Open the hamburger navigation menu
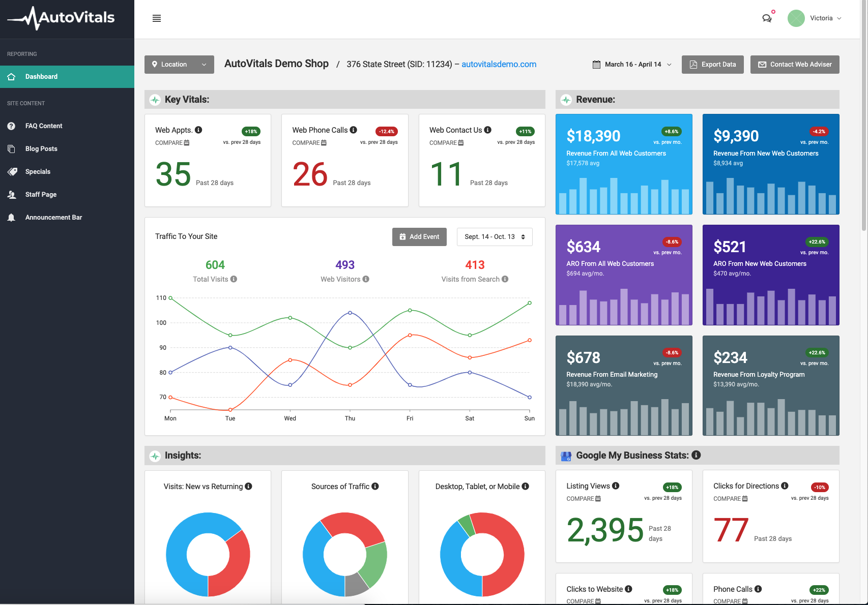Image resolution: width=868 pixels, height=605 pixels. pos(156,18)
